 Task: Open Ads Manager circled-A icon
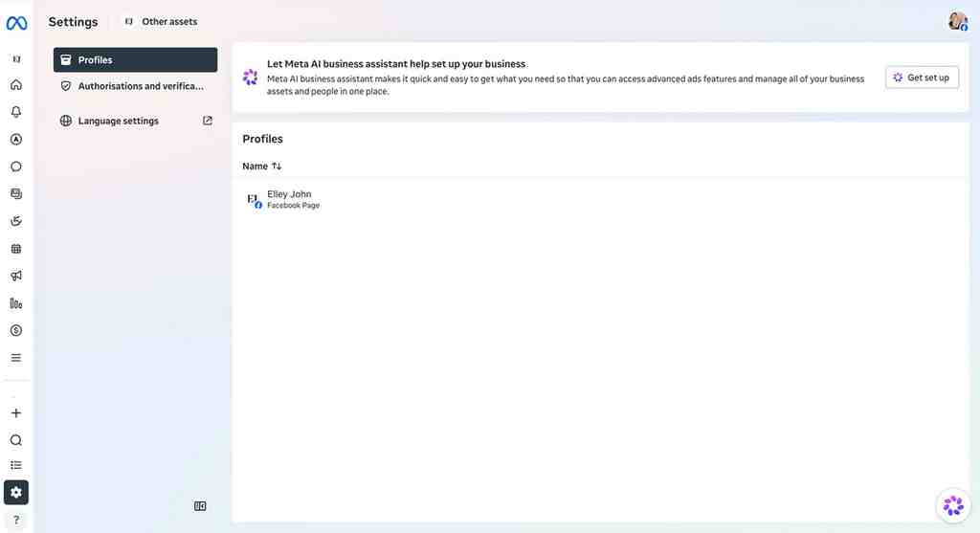pyautogui.click(x=16, y=140)
